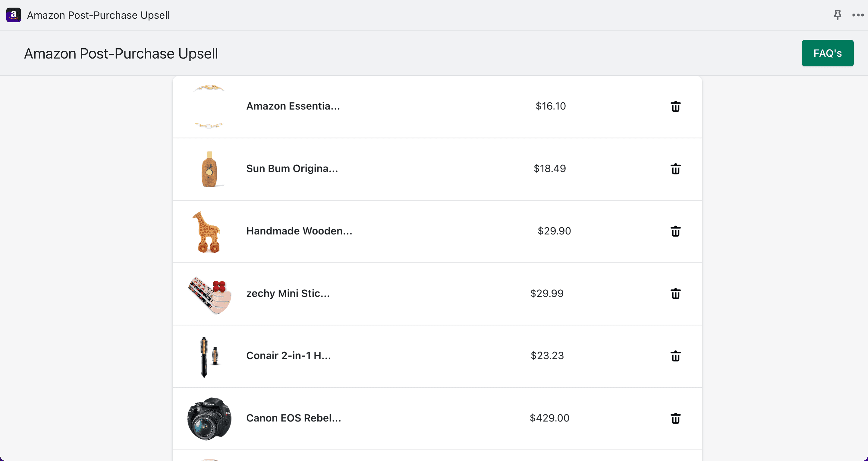This screenshot has height=461, width=868.
Task: Click the zechy headbands thumbnail
Action: coord(210,294)
